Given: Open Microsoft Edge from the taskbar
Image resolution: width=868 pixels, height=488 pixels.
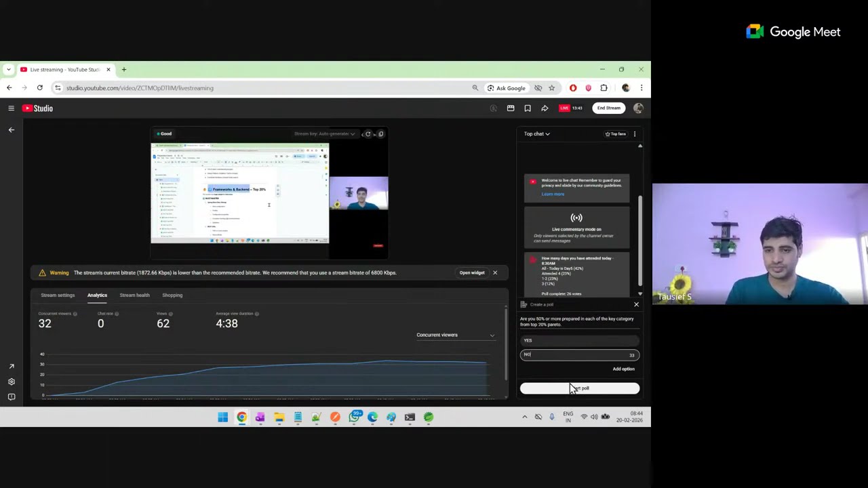Looking at the screenshot, I should (x=372, y=417).
